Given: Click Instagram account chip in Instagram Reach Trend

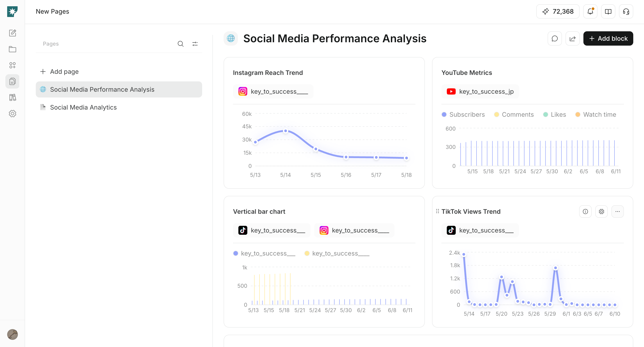Looking at the screenshot, I should pos(273,91).
